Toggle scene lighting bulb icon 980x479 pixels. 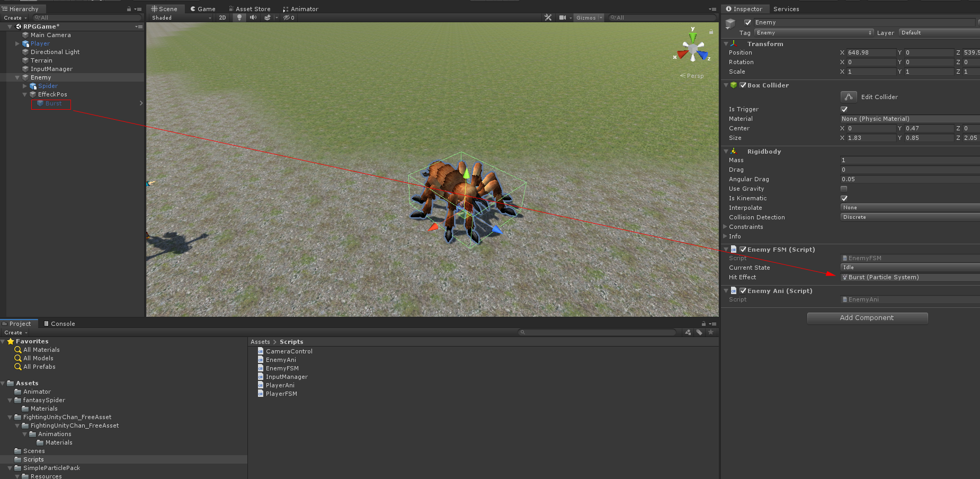point(239,17)
